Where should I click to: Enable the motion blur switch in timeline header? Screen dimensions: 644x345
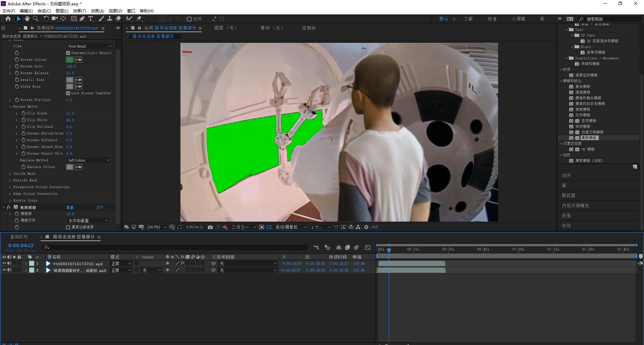pos(357,247)
